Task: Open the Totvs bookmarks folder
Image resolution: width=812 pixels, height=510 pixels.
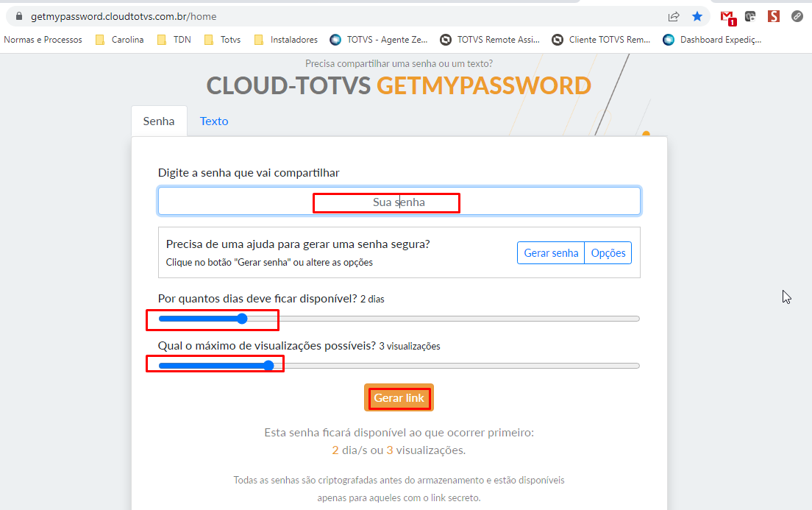Action: click(223, 40)
